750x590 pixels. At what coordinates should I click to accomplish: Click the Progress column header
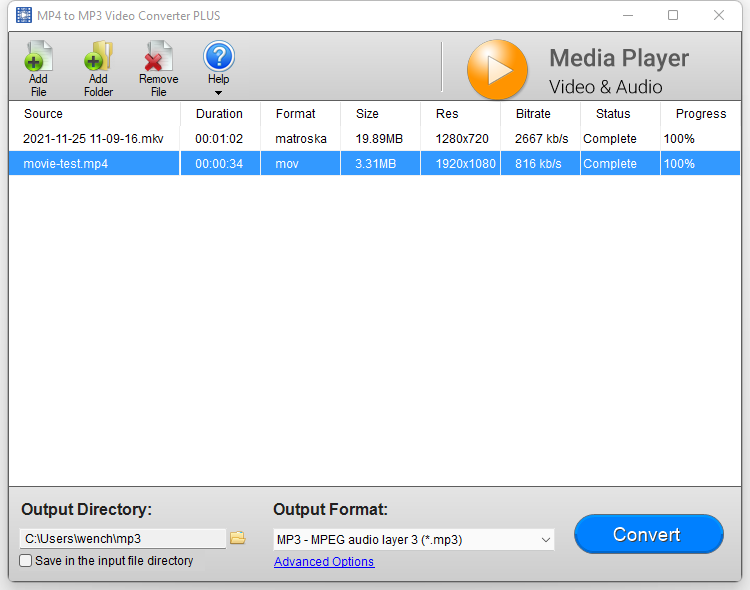700,114
